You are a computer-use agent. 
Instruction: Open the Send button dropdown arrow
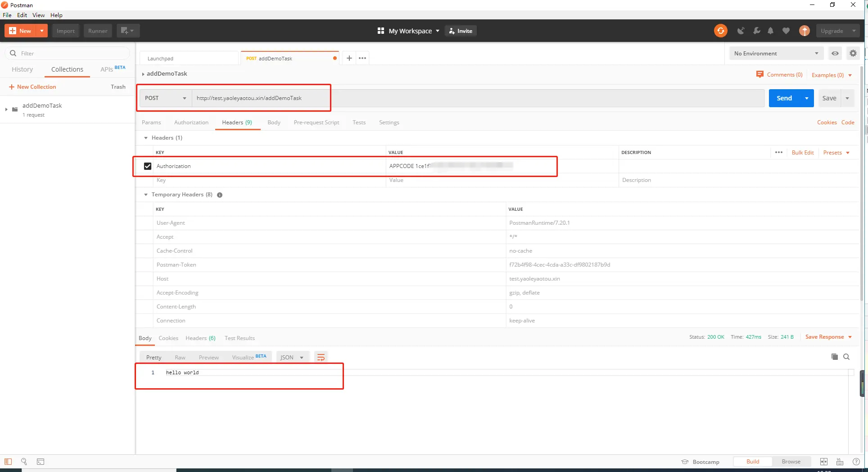807,98
